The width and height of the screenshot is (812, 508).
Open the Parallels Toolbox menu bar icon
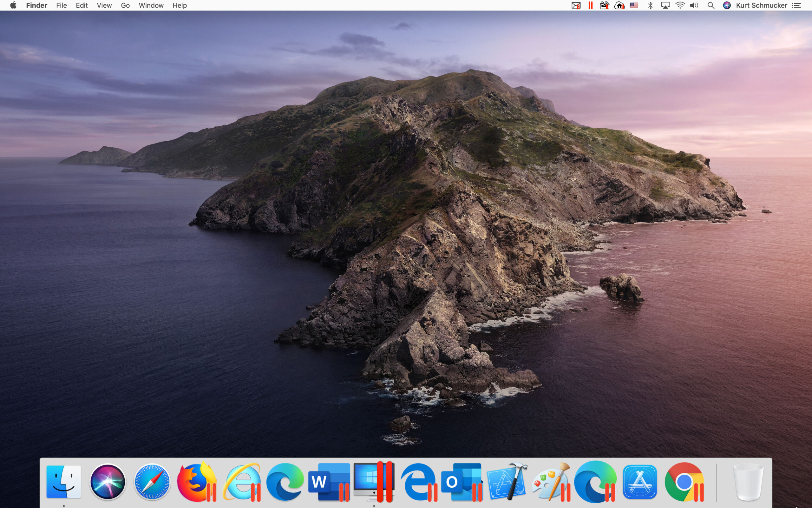tap(604, 5)
